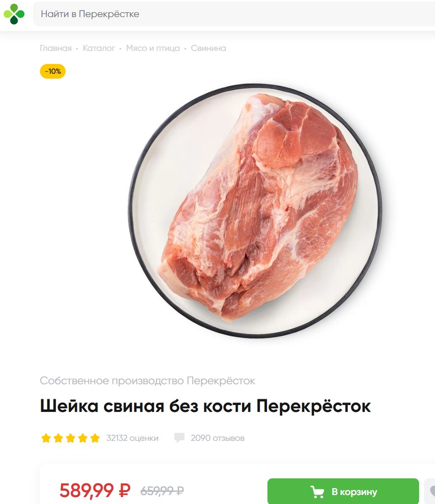Open the '2090 отзывов' reviews link

tap(218, 438)
